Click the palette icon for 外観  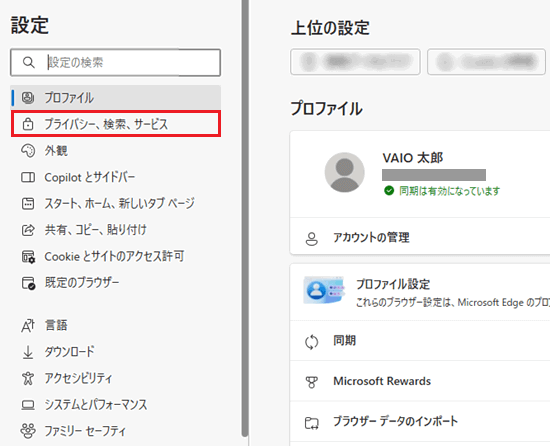click(28, 151)
